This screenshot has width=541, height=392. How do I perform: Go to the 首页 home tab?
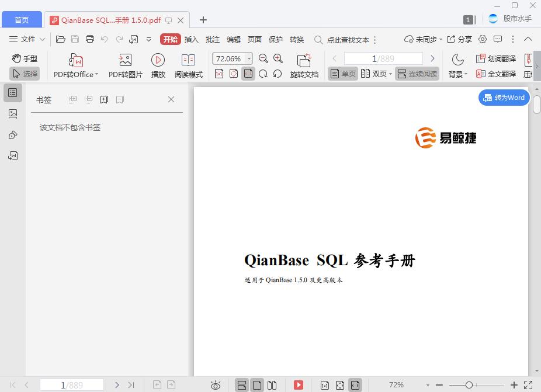[22, 19]
